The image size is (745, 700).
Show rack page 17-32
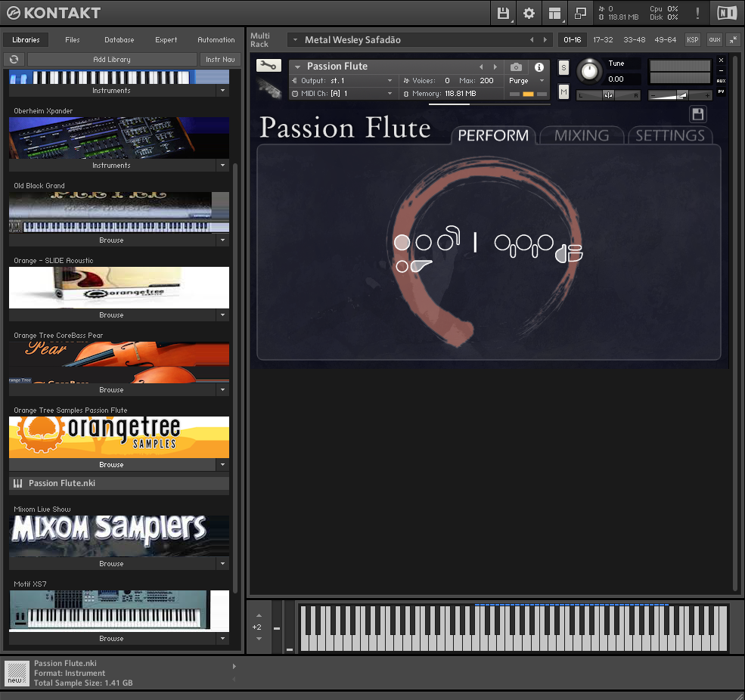[603, 40]
